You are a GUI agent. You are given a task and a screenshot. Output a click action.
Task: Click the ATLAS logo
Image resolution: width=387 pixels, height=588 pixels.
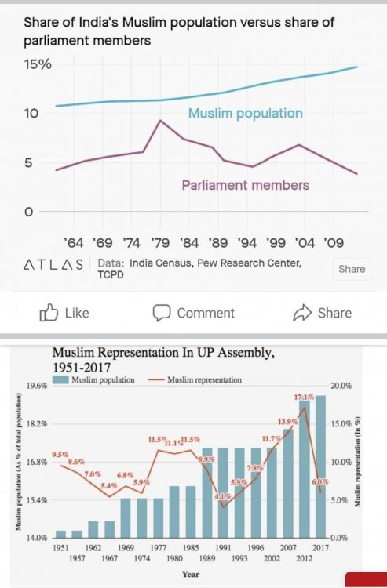tap(53, 265)
